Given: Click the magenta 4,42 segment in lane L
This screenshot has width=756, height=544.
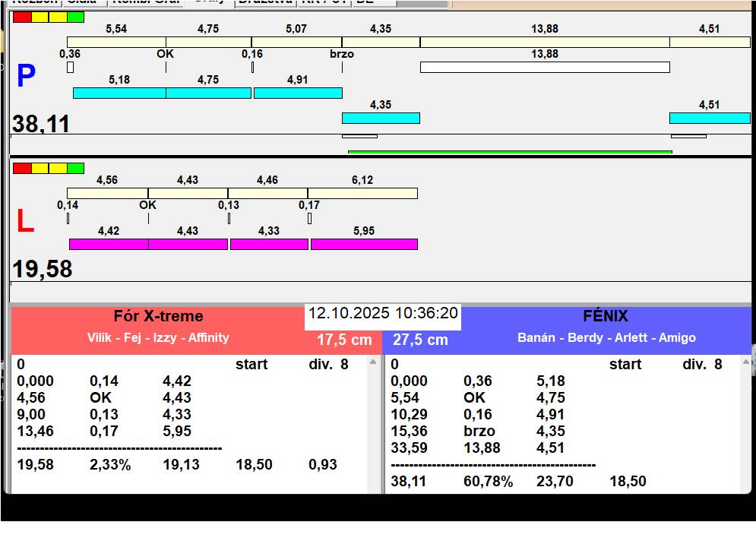Looking at the screenshot, I should pyautogui.click(x=109, y=244).
